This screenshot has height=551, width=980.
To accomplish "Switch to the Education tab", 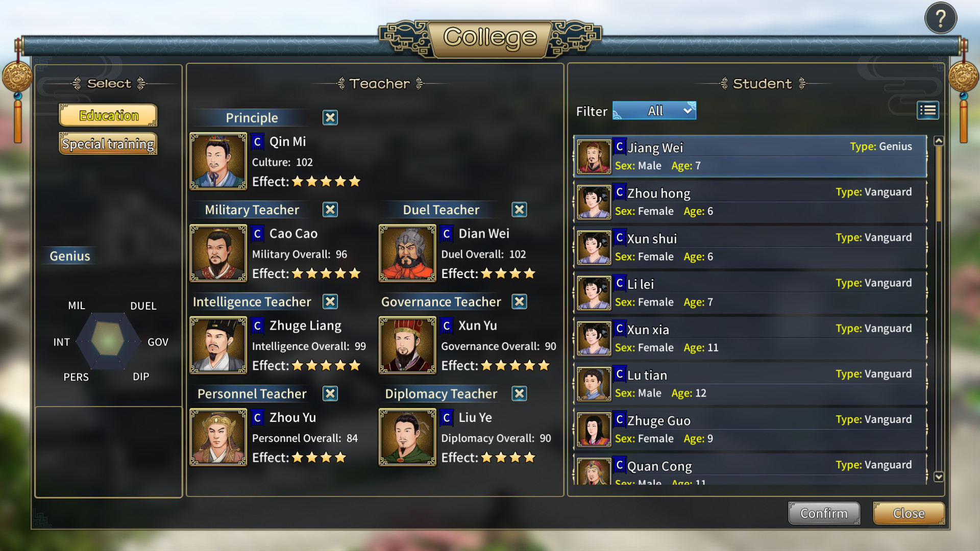I will click(x=108, y=115).
